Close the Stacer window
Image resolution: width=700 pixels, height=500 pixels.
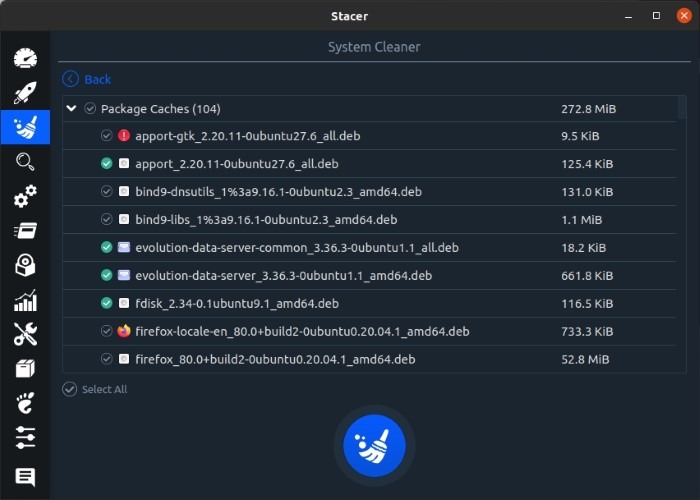click(684, 16)
